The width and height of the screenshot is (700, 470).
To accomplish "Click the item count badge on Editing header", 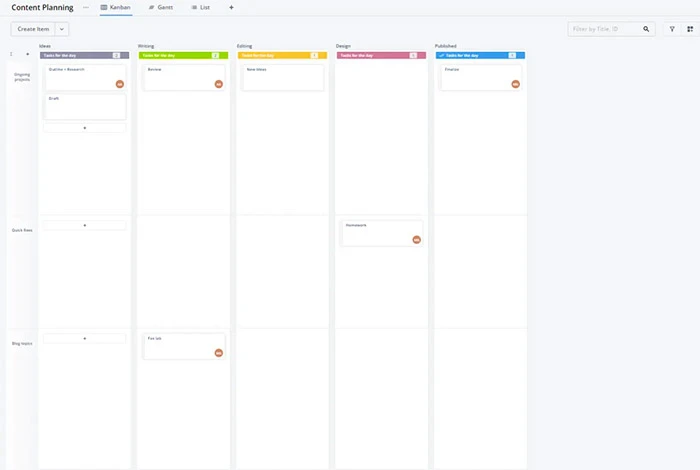I will tap(314, 55).
